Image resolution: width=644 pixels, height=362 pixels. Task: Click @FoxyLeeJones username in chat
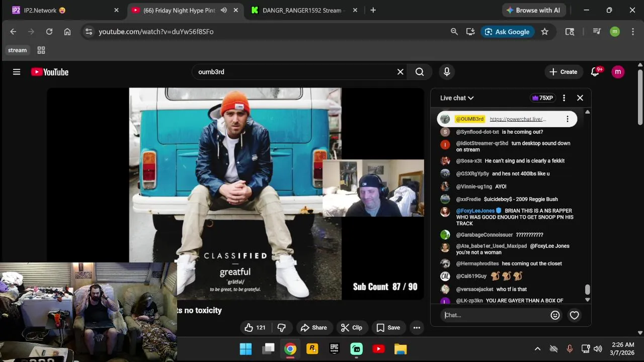tap(475, 211)
